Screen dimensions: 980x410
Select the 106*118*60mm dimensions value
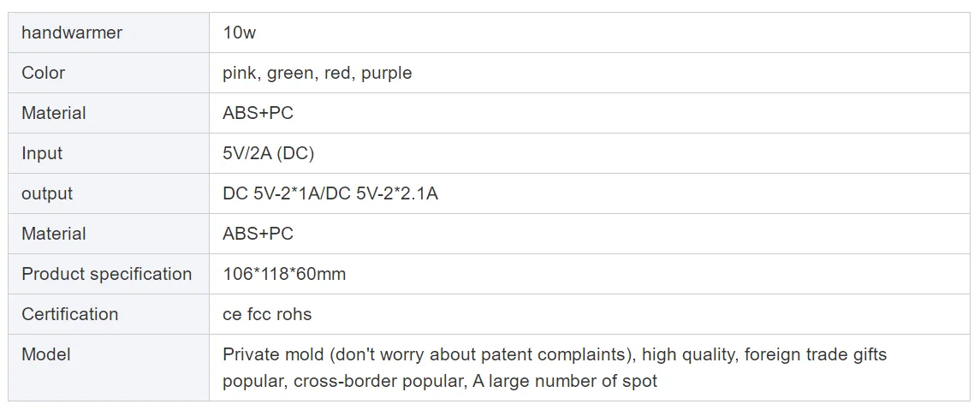(284, 274)
